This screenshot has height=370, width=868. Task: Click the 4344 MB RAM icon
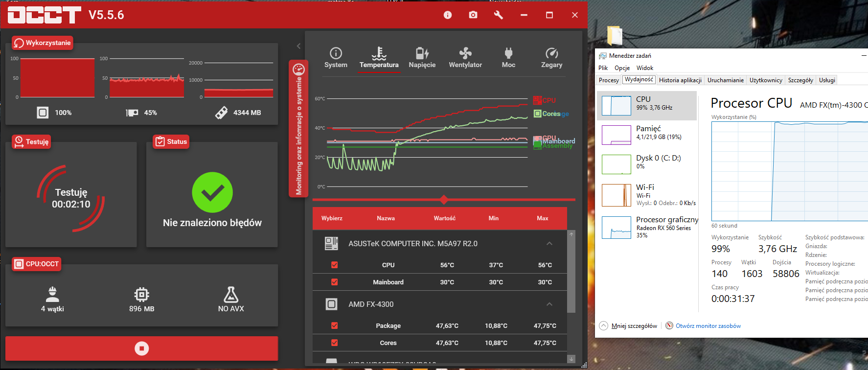[221, 113]
